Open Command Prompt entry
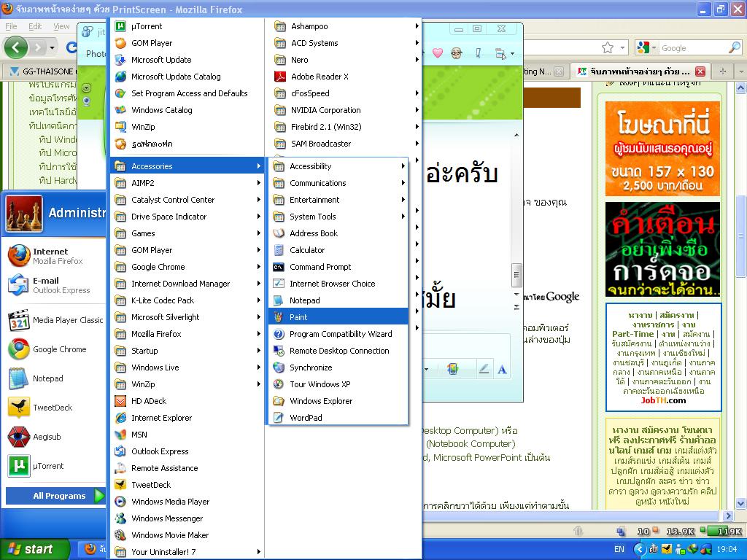This screenshot has height=560, width=747. pos(338,267)
